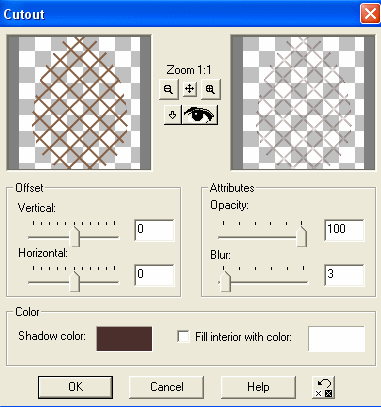Confirm the cutout with OK

(75, 387)
